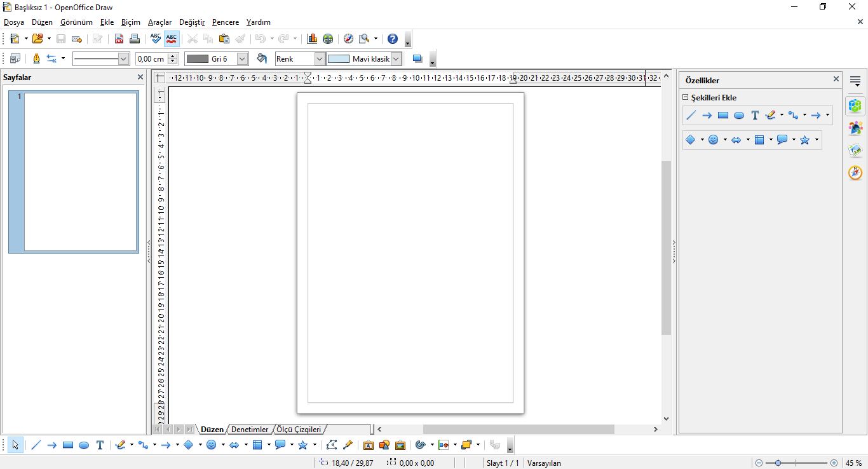Screen dimensions: 868x469
Task: Click the Open file folder icon
Action: 37,39
